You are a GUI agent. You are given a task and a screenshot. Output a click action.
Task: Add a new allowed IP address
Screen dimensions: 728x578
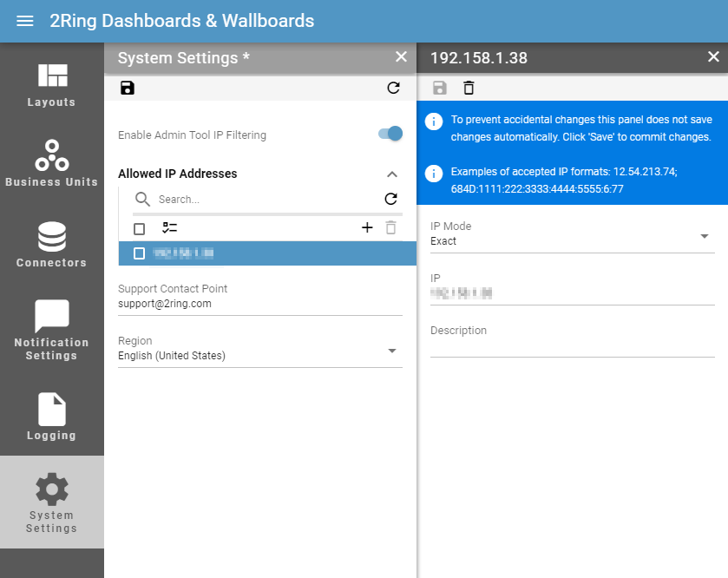pyautogui.click(x=367, y=227)
